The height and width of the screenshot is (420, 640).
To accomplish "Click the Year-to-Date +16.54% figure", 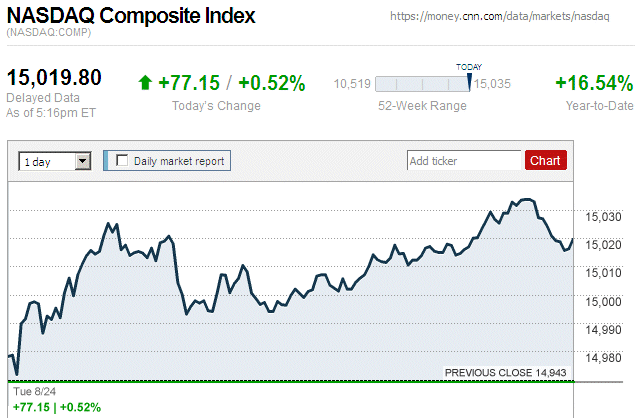I will tap(593, 83).
